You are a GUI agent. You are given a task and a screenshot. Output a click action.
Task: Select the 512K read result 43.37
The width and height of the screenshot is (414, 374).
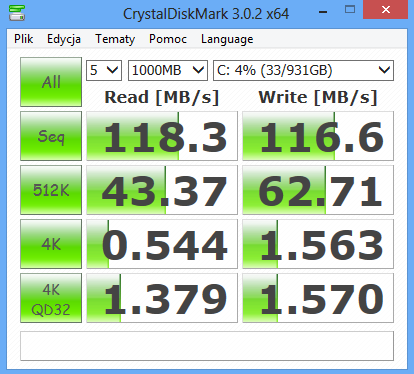tap(162, 190)
